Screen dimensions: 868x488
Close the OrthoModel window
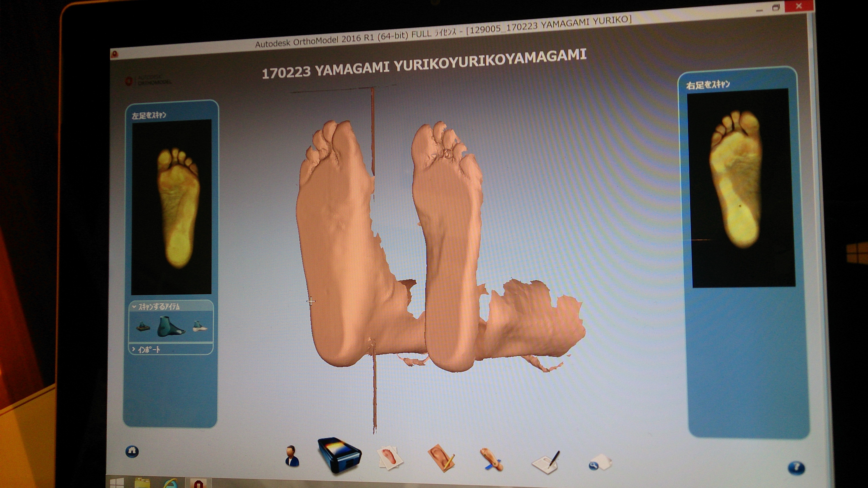799,6
